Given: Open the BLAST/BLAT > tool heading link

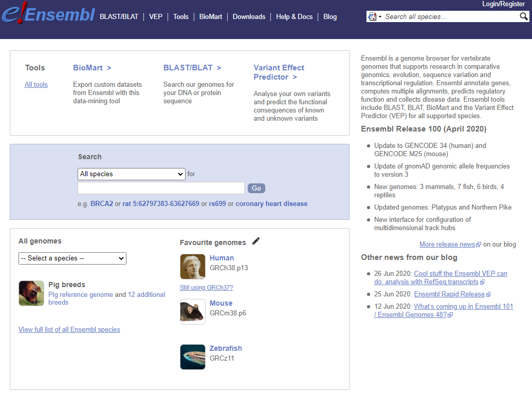Looking at the screenshot, I should click(x=192, y=68).
